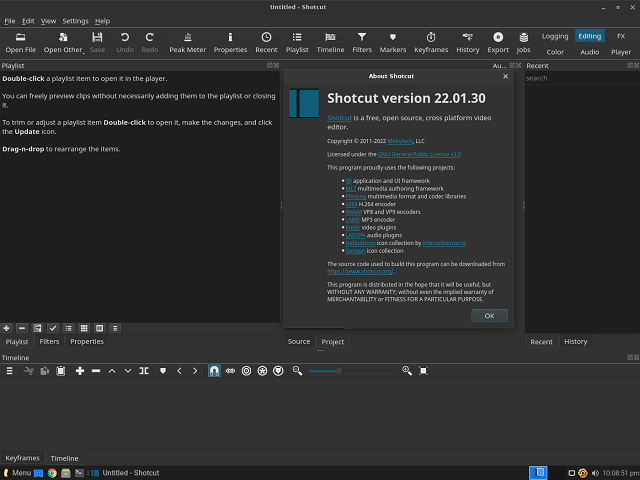Add source to playlist with plus icon
The width and height of the screenshot is (640, 480).
click(7, 328)
